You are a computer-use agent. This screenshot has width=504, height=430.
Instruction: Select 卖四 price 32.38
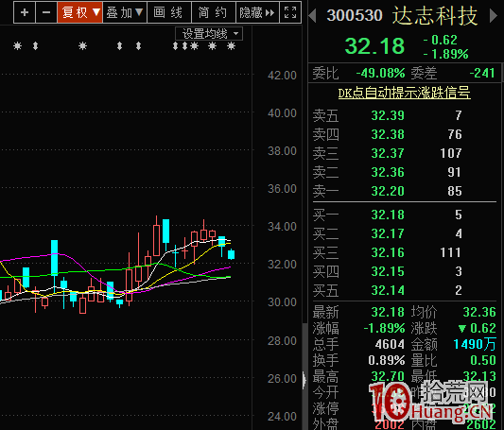pyautogui.click(x=388, y=134)
